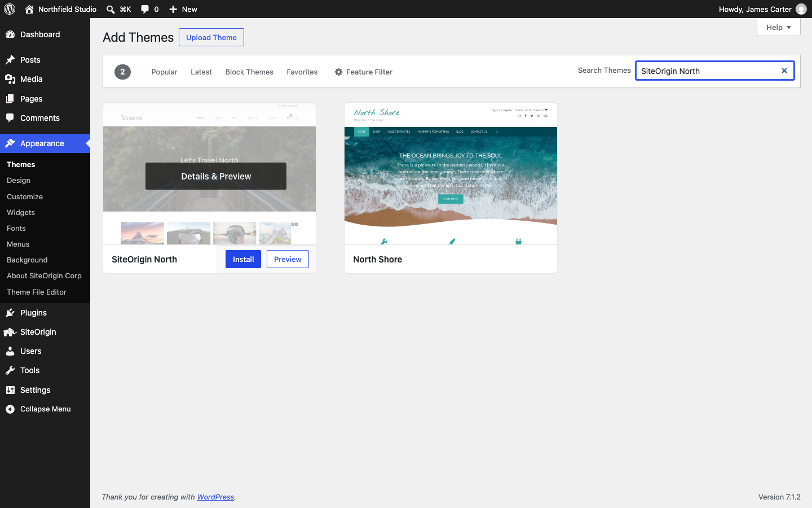The height and width of the screenshot is (508, 812).
Task: Click the plus icon beside New
Action: point(173,9)
